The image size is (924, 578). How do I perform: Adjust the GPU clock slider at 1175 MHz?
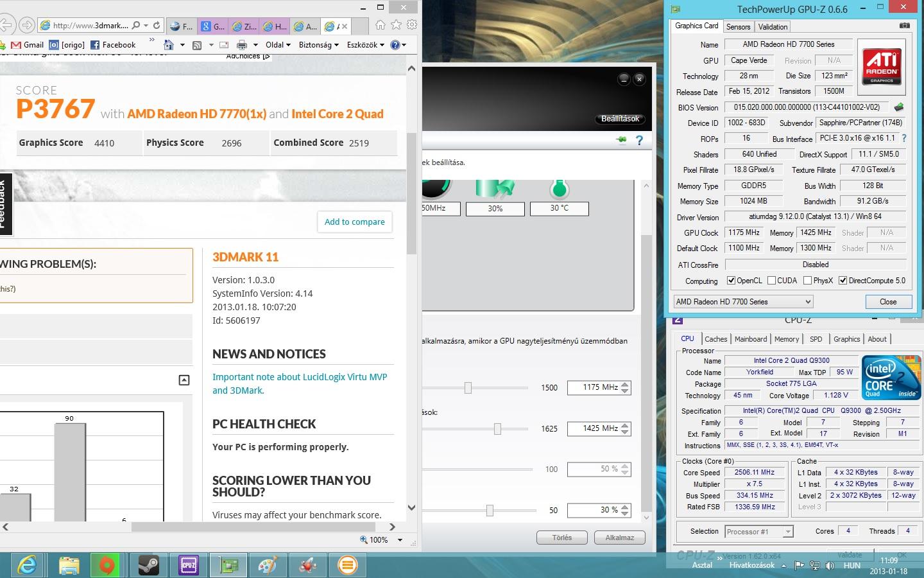point(468,388)
